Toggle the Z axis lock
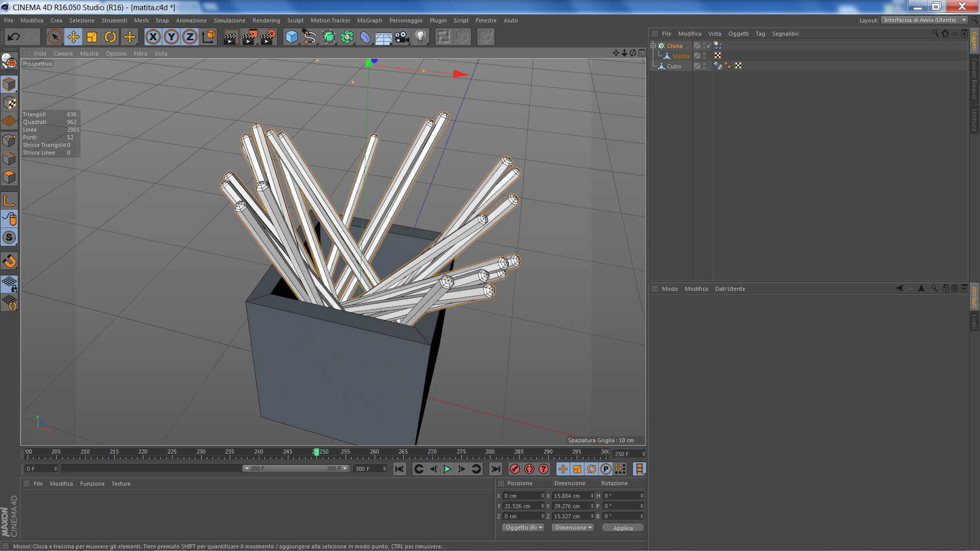Viewport: 980px width, 551px height. (x=190, y=37)
